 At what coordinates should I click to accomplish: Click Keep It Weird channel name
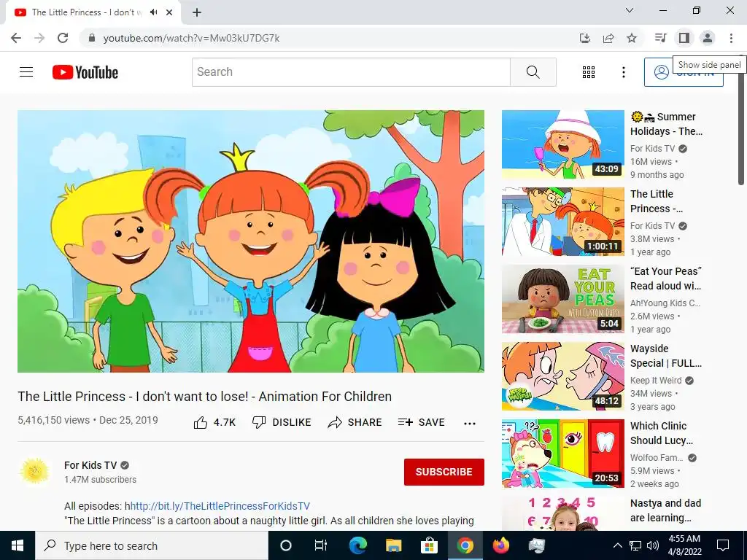656,381
